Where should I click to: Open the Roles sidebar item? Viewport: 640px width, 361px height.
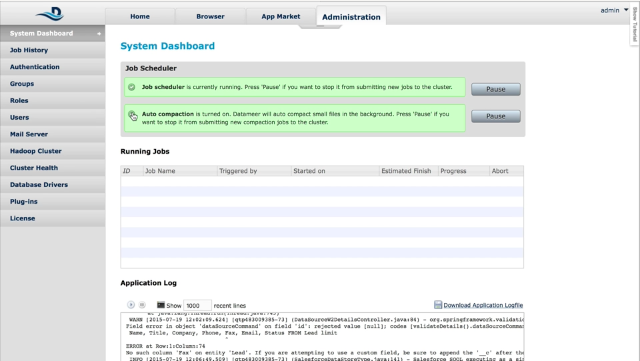(52, 100)
